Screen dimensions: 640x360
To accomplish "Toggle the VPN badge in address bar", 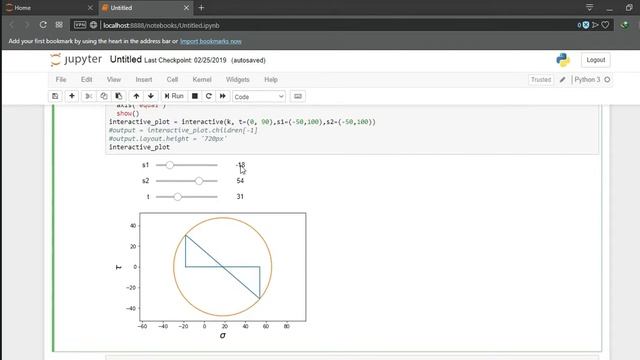I will pos(80,25).
